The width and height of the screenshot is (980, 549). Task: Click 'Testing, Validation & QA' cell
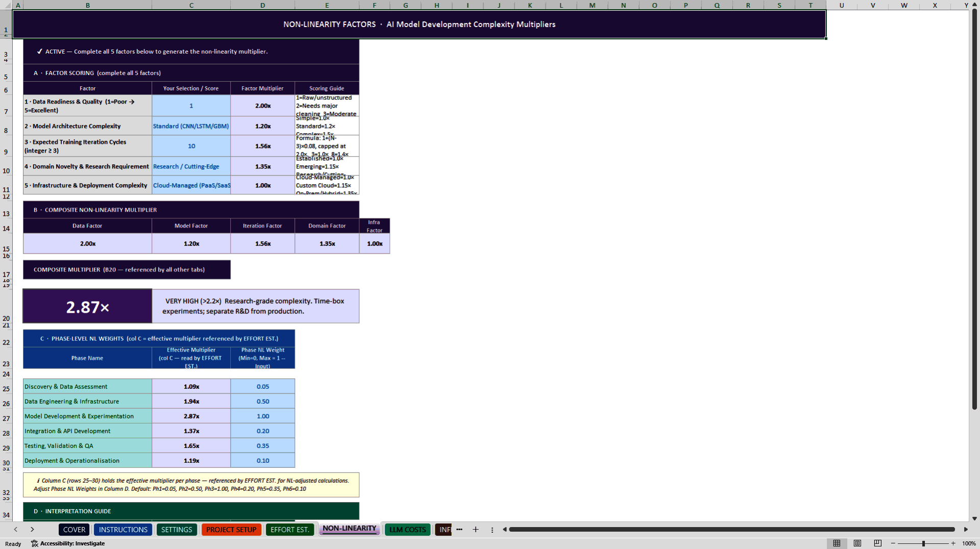coord(87,446)
